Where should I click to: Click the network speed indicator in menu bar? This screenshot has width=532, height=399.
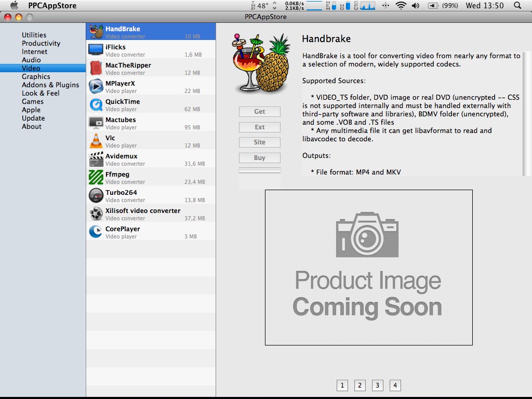pos(303,5)
